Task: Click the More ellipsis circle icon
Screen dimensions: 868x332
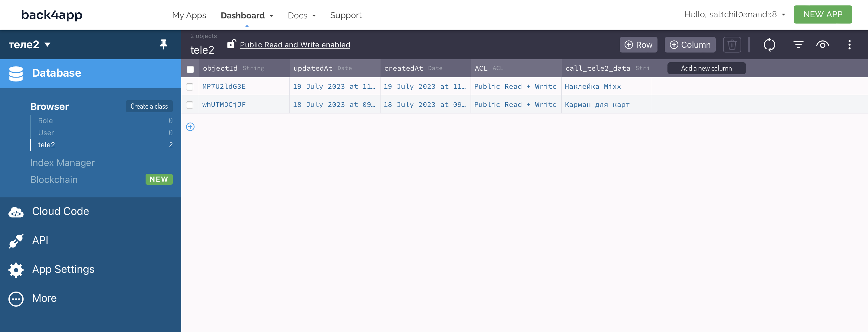Action: [16, 299]
